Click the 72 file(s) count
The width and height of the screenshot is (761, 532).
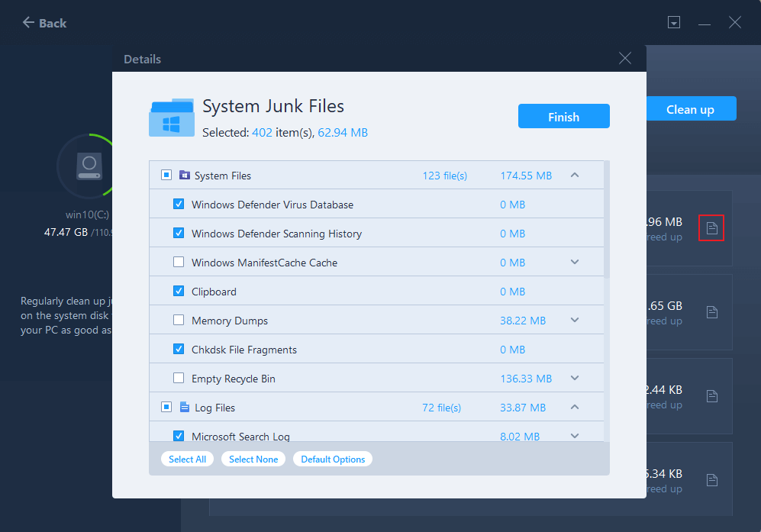(x=442, y=408)
